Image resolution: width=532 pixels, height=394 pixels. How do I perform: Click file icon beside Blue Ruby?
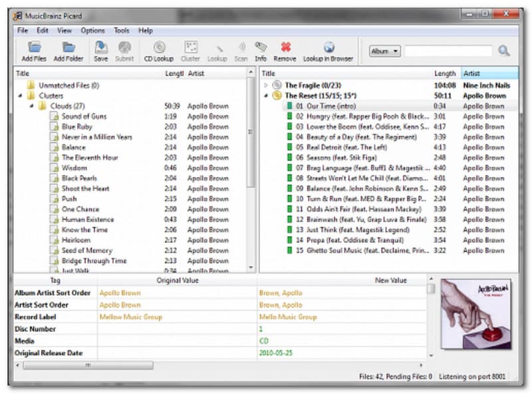[x=55, y=126]
